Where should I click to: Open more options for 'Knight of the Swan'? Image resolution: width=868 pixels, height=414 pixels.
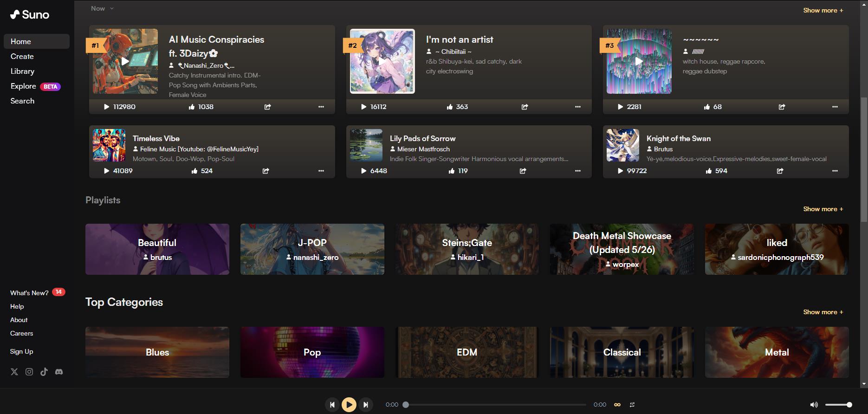835,171
